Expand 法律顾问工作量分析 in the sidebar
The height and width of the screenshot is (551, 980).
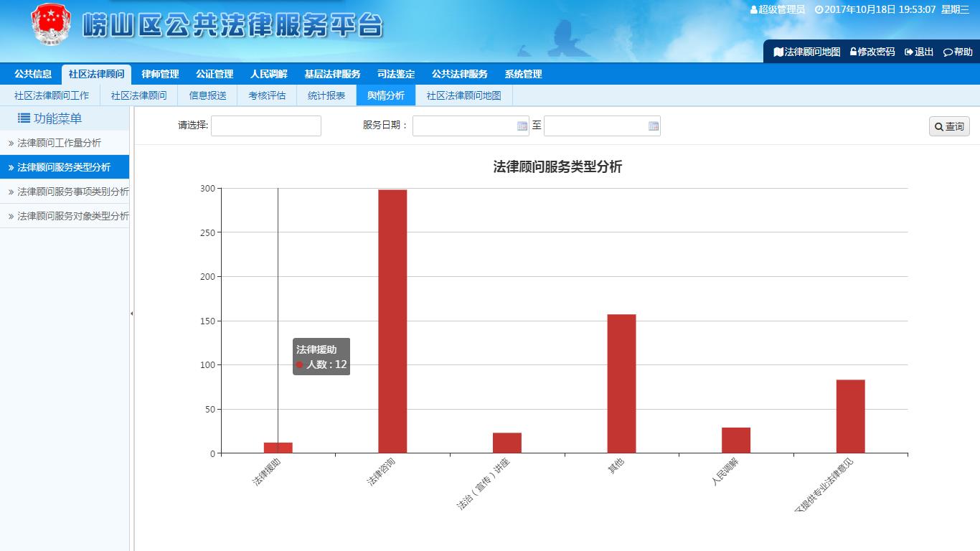(60, 143)
